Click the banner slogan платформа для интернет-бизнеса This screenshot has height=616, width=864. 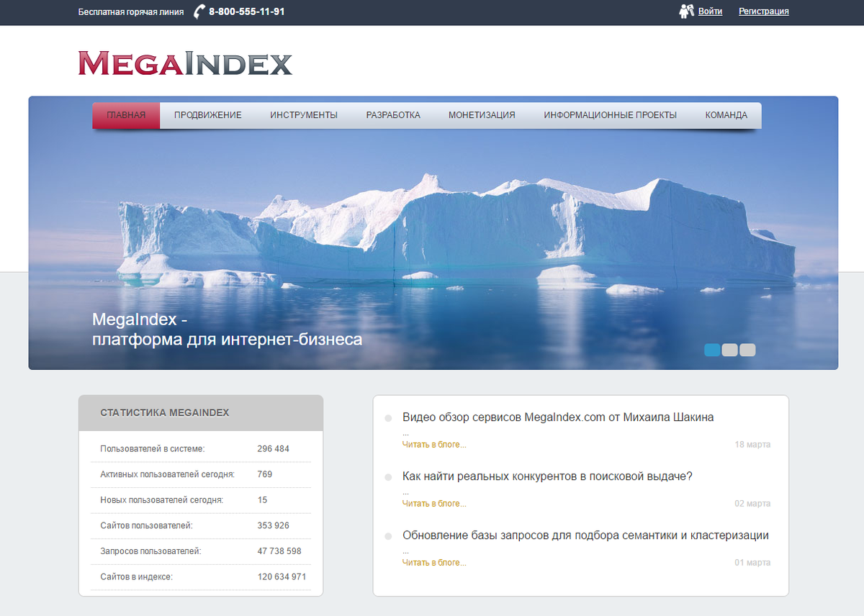[228, 340]
